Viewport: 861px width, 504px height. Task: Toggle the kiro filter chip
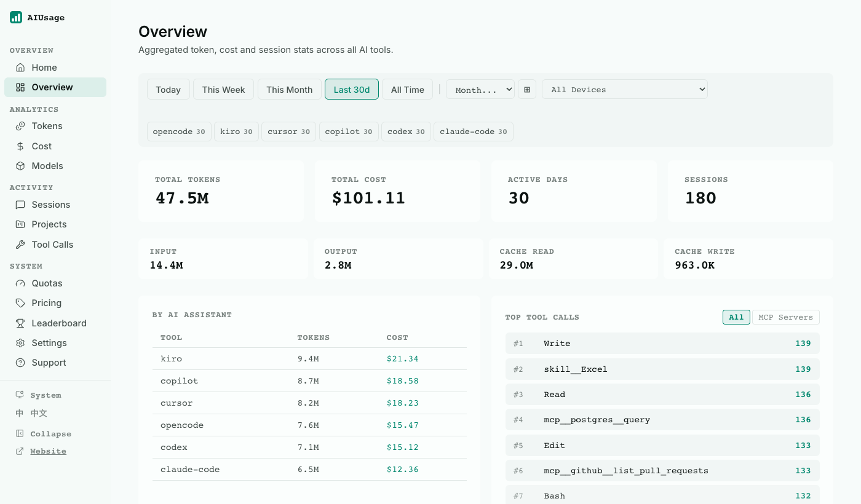(x=236, y=132)
